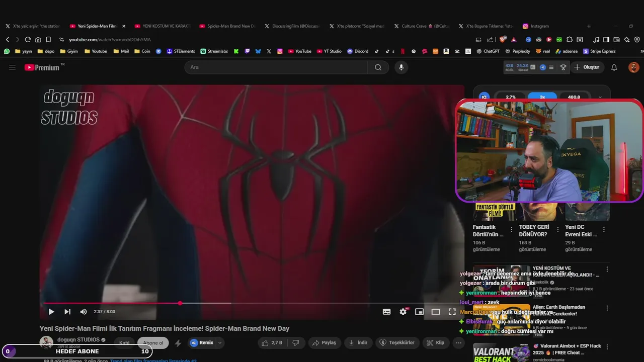Open the Oluştur create menu
Screen dimensions: 644x362
[x=587, y=67]
